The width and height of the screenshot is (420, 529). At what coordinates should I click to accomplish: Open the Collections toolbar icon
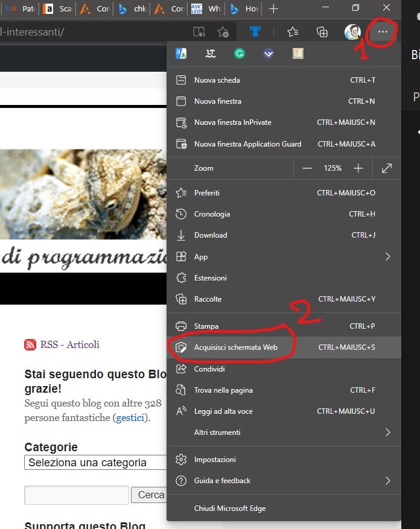click(322, 32)
